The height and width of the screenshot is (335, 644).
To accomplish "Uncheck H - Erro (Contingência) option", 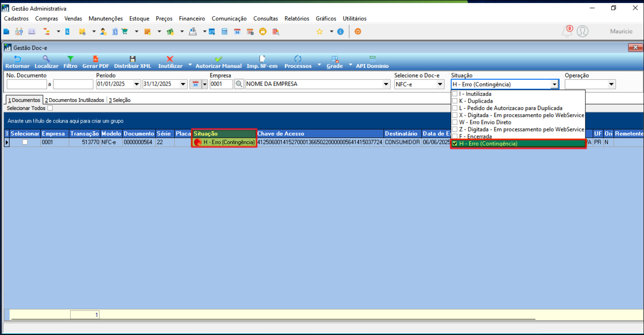I will (455, 144).
